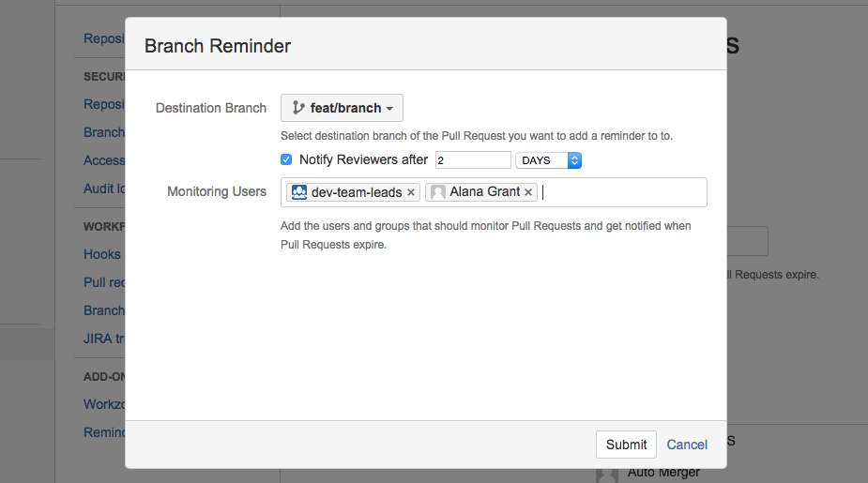The width and height of the screenshot is (868, 483).
Task: Submit the Branch Reminder form
Action: 626,445
